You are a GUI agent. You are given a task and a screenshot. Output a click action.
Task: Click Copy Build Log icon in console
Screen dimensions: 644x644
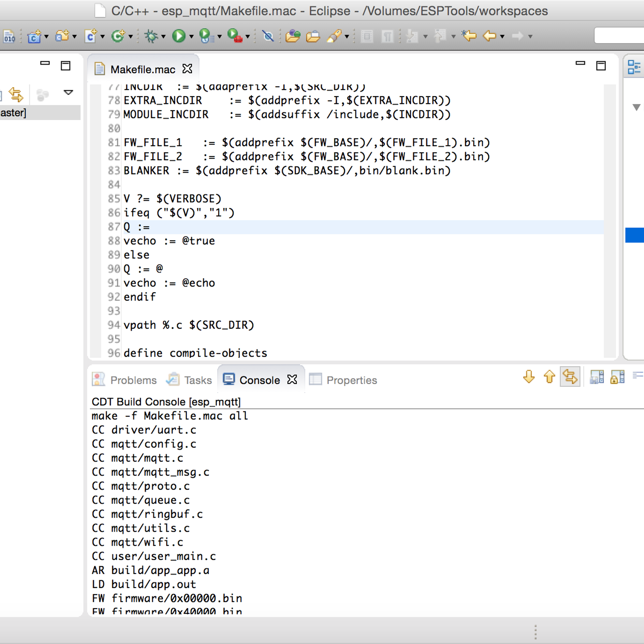coord(597,377)
